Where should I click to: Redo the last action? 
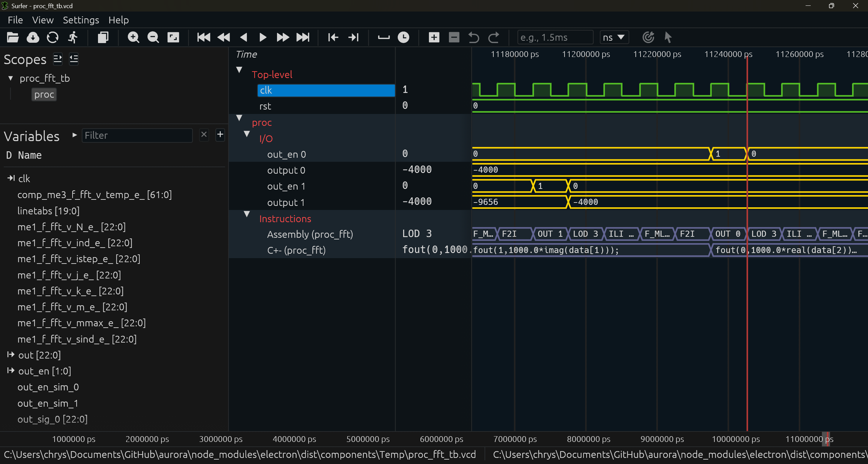pos(494,37)
